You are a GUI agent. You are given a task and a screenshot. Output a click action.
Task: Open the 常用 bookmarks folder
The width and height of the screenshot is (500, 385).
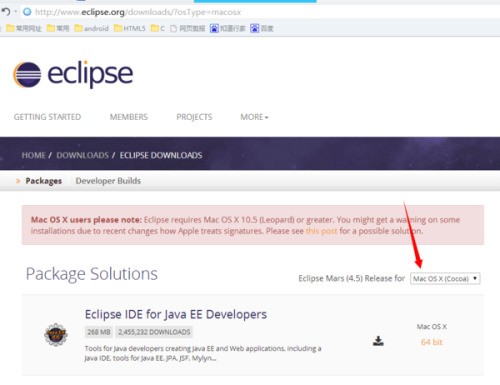pos(58,28)
